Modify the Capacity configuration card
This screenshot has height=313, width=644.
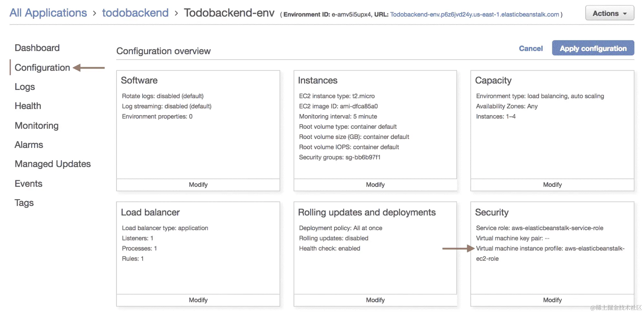552,185
